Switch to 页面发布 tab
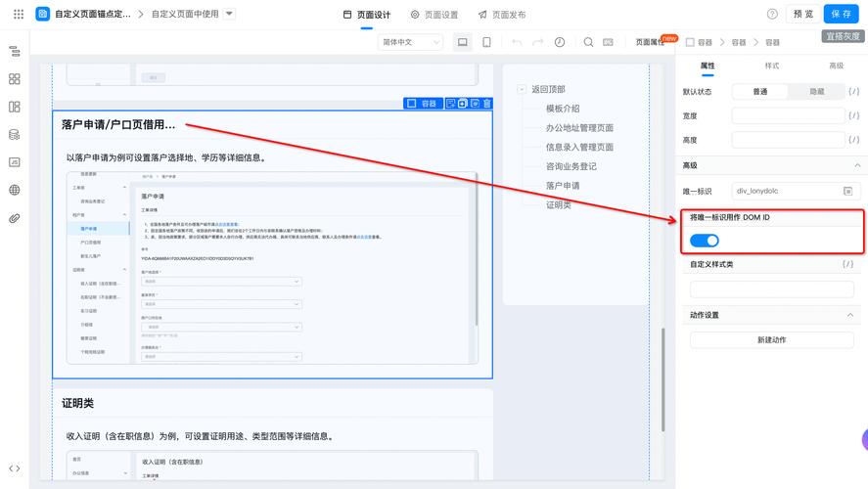Screen dimensions: 868x489 pos(502,15)
